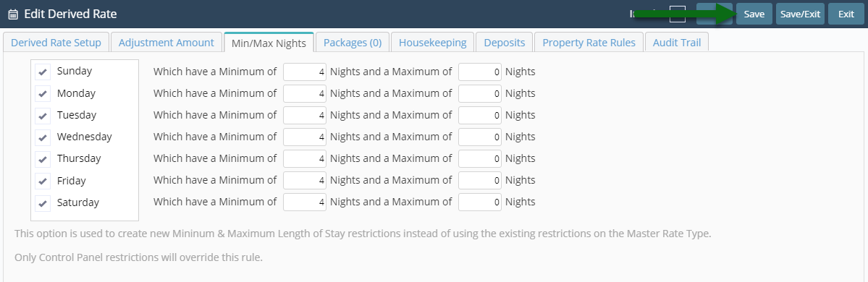Click the Sunday minimum nights field
Image resolution: width=868 pixels, height=282 pixels.
305,72
